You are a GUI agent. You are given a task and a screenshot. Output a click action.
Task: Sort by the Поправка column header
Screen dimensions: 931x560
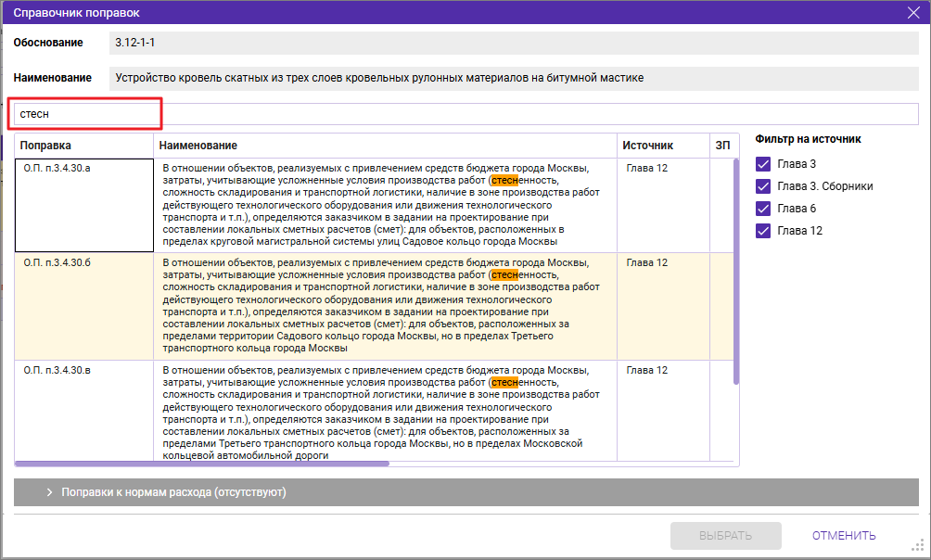point(83,146)
